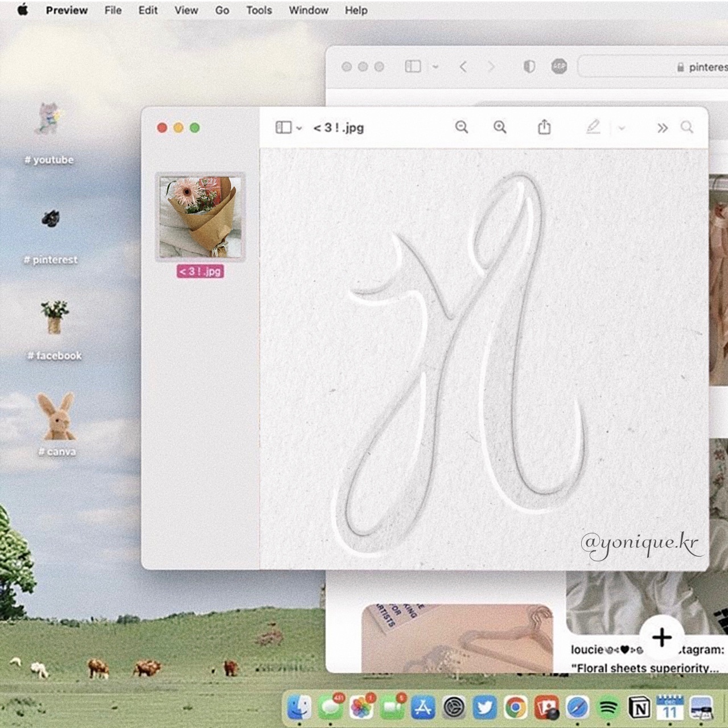Toggle Safari sidebar button
This screenshot has width=728, height=728.
[x=413, y=67]
